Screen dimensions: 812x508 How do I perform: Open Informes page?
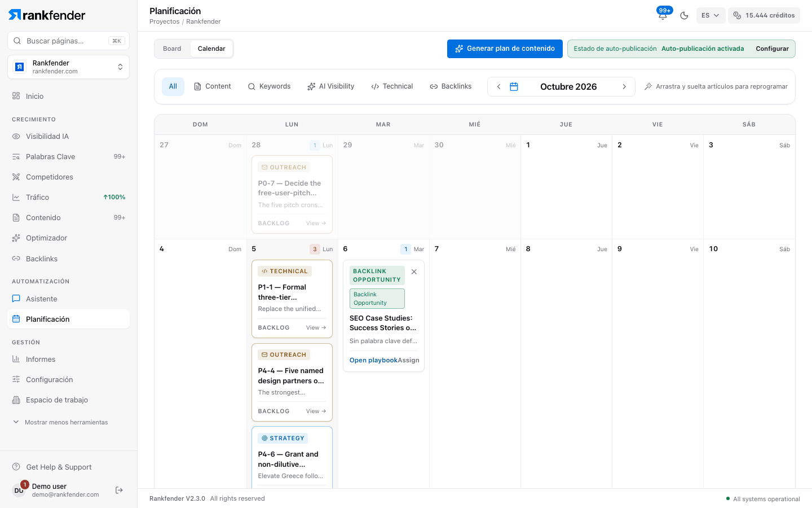69,359
